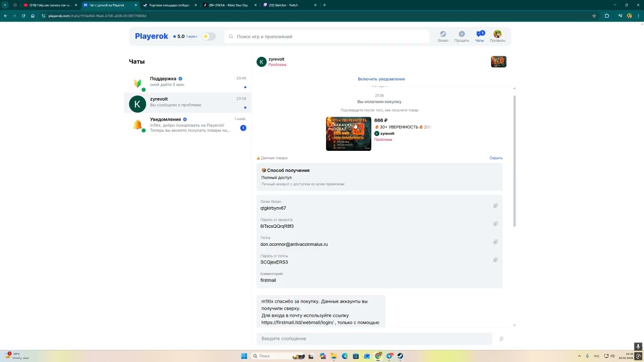Click the РУС language indicator
This screenshot has height=362, width=644.
pyautogui.click(x=597, y=356)
